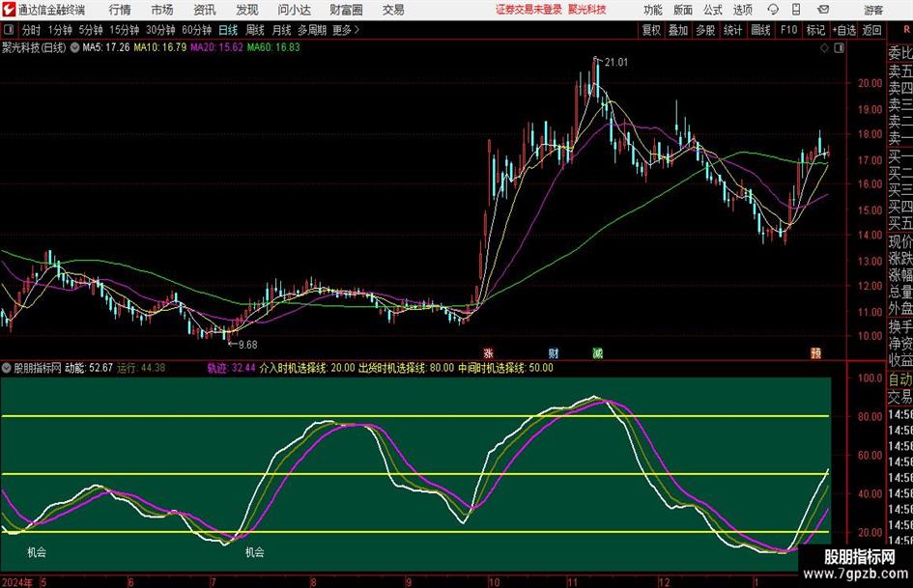Switch to 15分钟 period
This screenshot has height=588, width=913.
point(125,30)
